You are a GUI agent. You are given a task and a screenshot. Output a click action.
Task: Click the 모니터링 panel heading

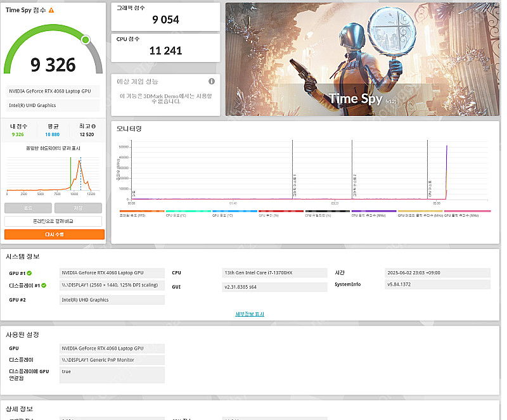tap(129, 129)
